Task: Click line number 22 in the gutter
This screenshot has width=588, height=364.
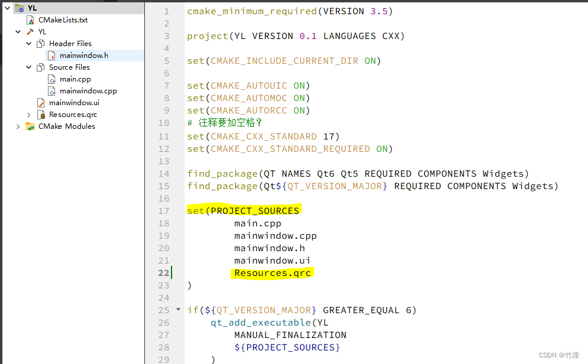Action: coord(164,273)
